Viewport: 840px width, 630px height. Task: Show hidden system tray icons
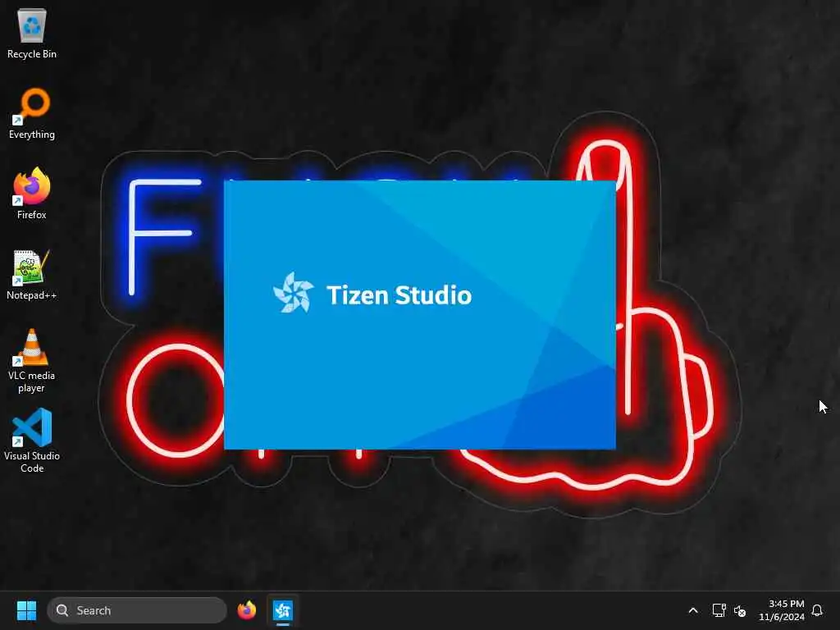click(692, 610)
